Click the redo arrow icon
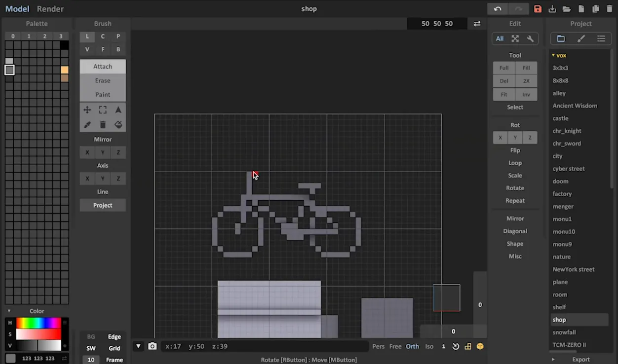Screen dimensions: 618x364 coord(518,9)
